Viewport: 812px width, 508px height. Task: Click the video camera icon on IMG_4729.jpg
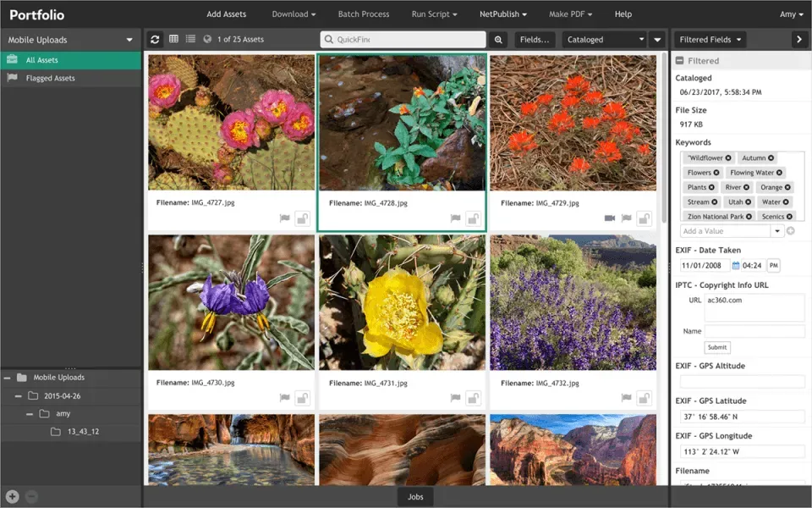tap(610, 218)
